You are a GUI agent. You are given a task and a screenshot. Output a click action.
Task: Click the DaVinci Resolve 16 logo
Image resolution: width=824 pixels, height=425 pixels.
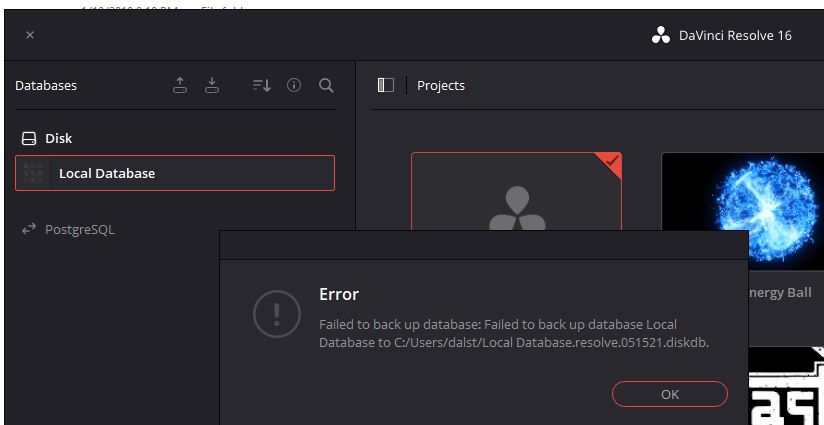click(x=661, y=35)
